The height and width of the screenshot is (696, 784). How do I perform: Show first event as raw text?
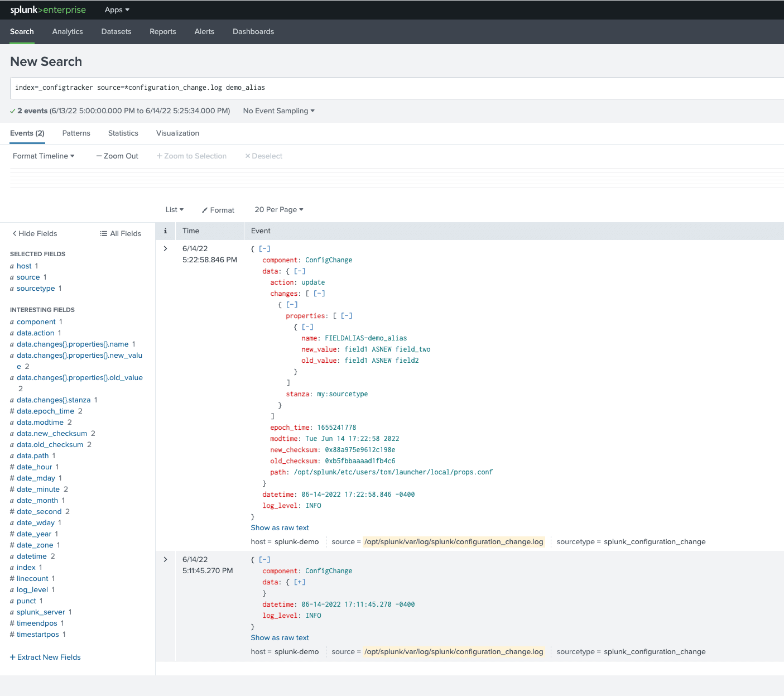click(x=280, y=528)
